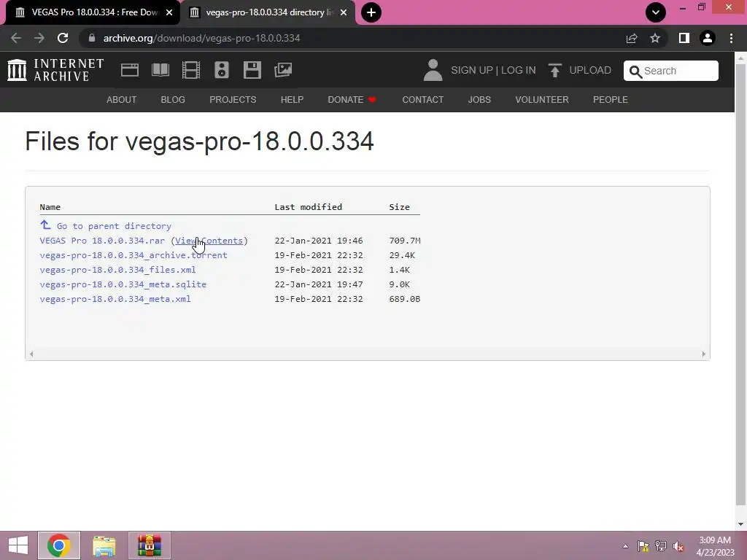This screenshot has height=560, width=747.
Task: Toggle the browser side panel icon
Action: click(684, 38)
